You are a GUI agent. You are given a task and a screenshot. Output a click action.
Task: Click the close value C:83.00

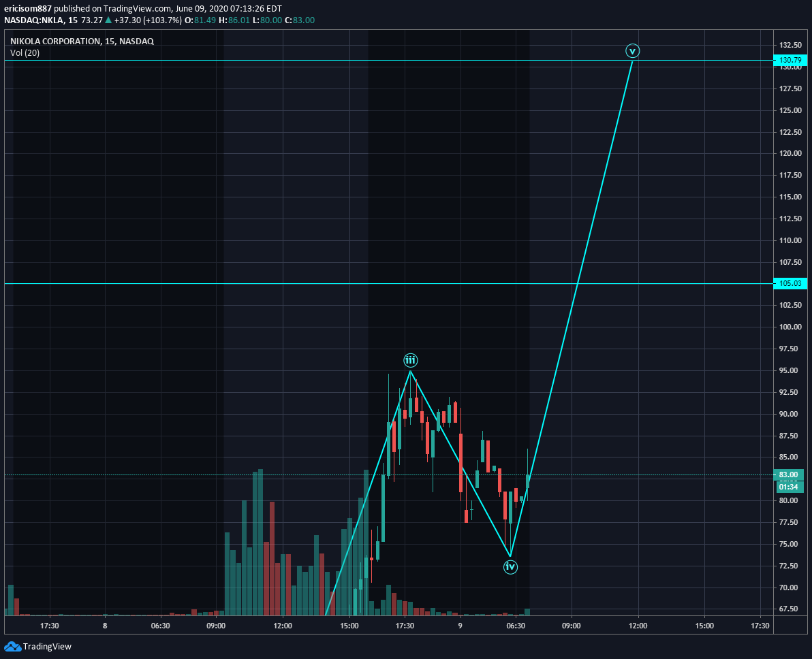300,20
